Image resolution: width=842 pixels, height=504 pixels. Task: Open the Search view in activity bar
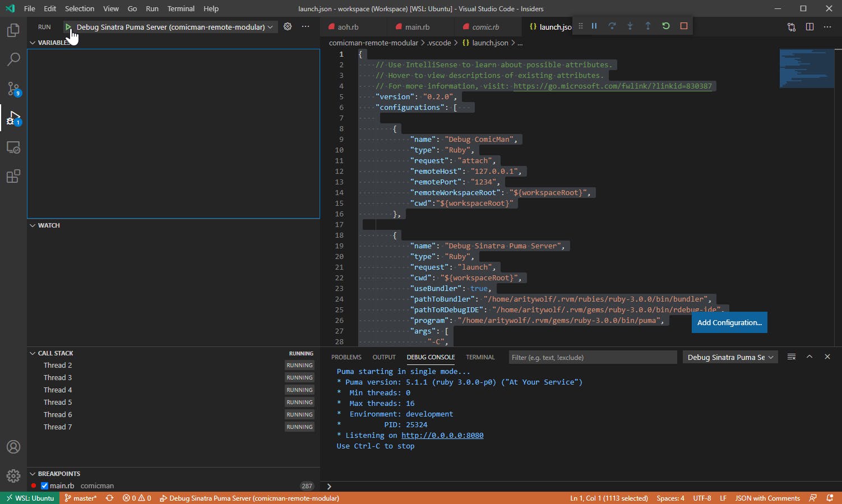(x=13, y=59)
